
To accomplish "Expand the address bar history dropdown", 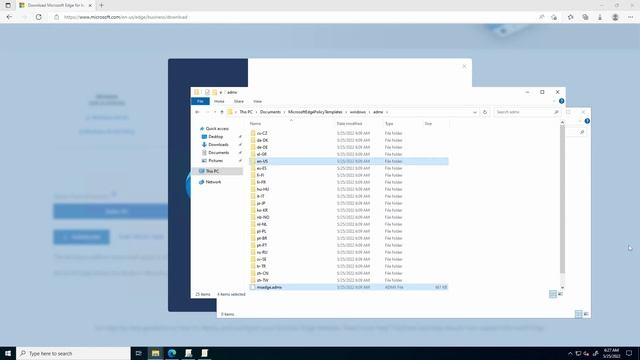I will click(x=475, y=112).
